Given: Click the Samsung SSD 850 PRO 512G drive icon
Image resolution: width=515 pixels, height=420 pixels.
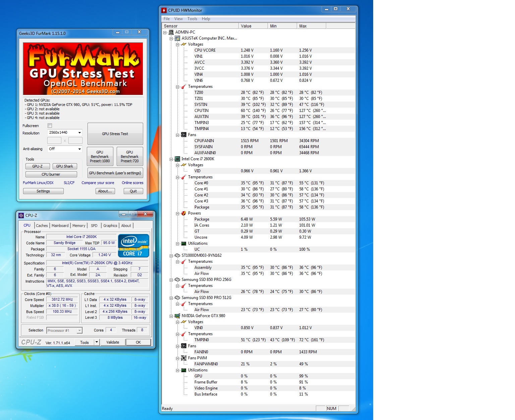Looking at the screenshot, I should click(x=177, y=298).
